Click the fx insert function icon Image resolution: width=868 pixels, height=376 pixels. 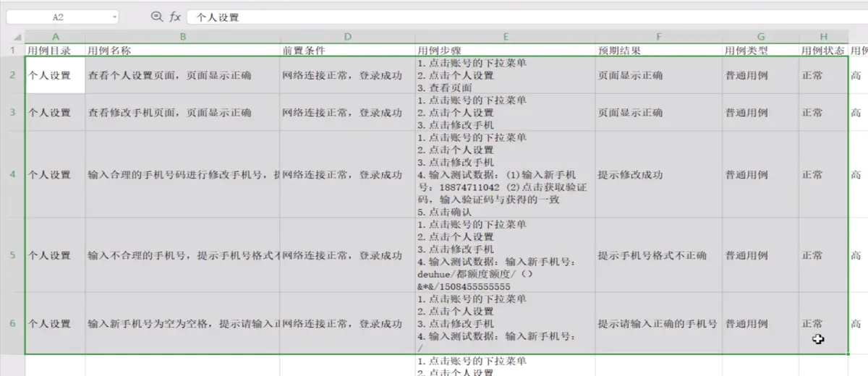pyautogui.click(x=175, y=17)
